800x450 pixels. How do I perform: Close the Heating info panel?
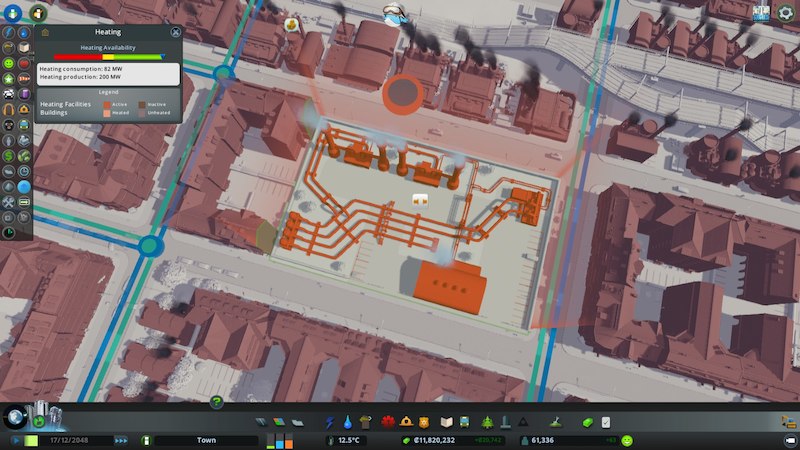point(176,32)
